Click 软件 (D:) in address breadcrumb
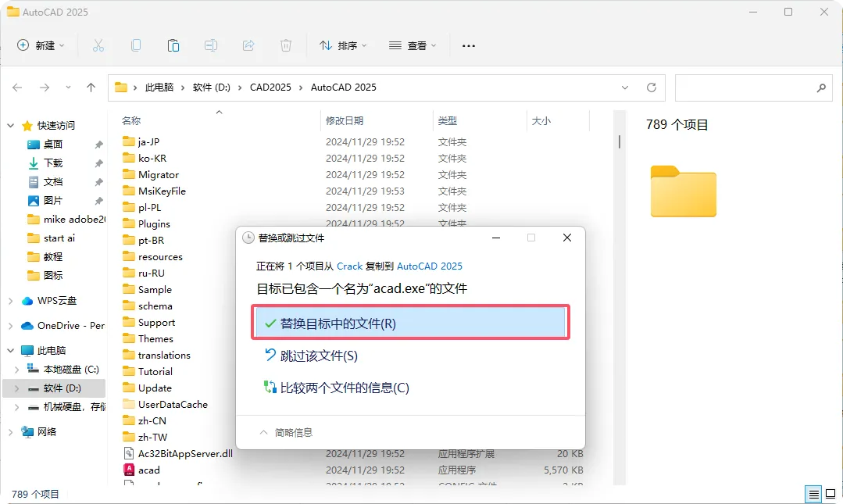 211,88
